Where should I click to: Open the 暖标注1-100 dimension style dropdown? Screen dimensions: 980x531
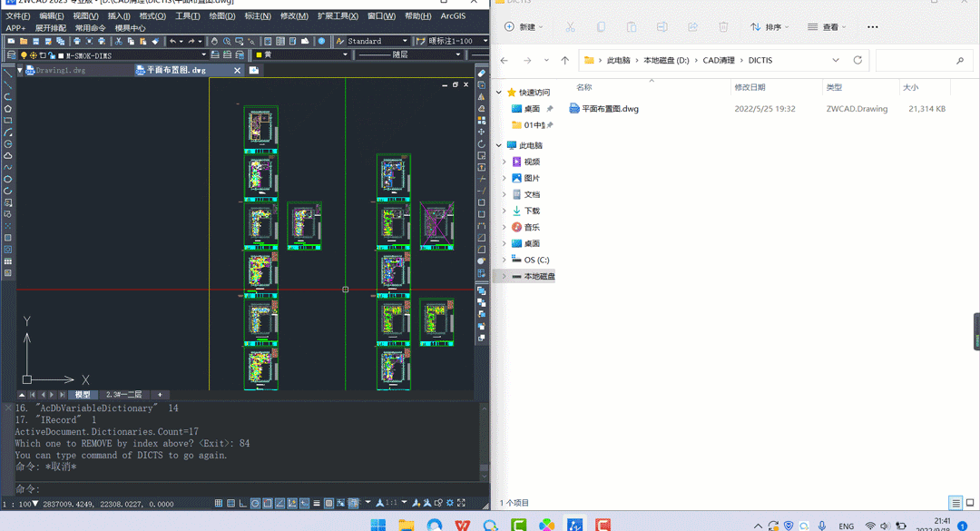[x=485, y=41]
